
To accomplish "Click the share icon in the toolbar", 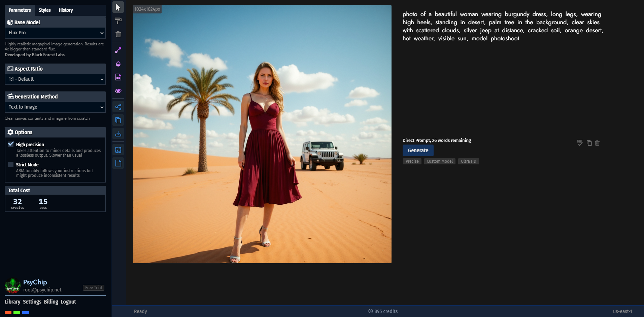I will (118, 107).
